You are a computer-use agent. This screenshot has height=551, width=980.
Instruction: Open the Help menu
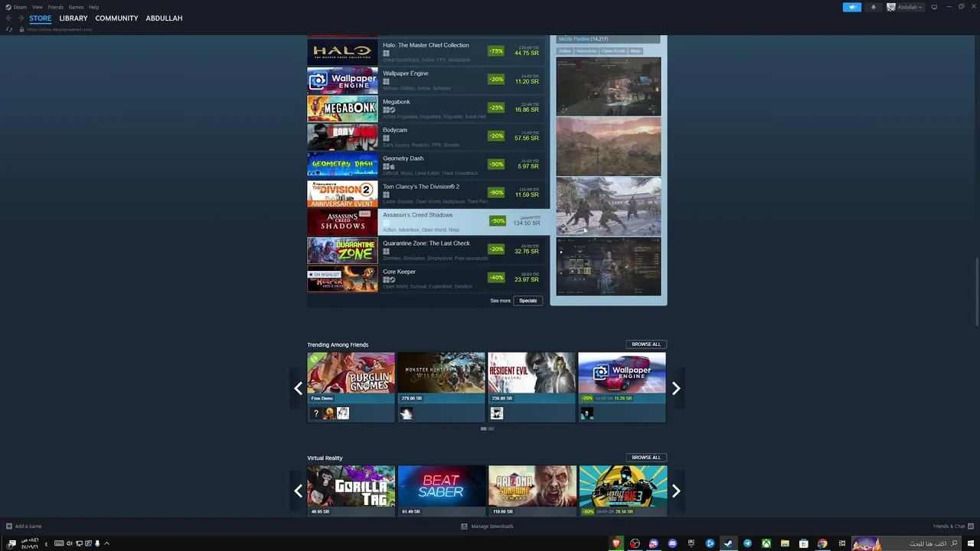93,7
